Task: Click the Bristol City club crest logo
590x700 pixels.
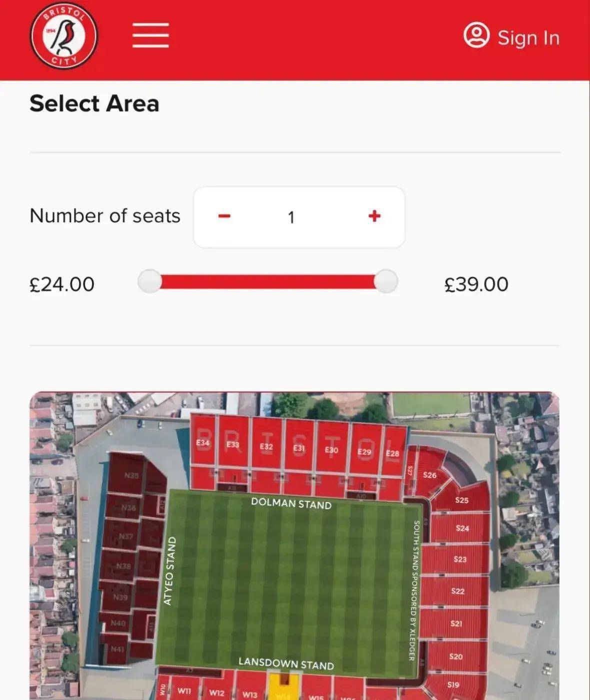Action: click(63, 37)
